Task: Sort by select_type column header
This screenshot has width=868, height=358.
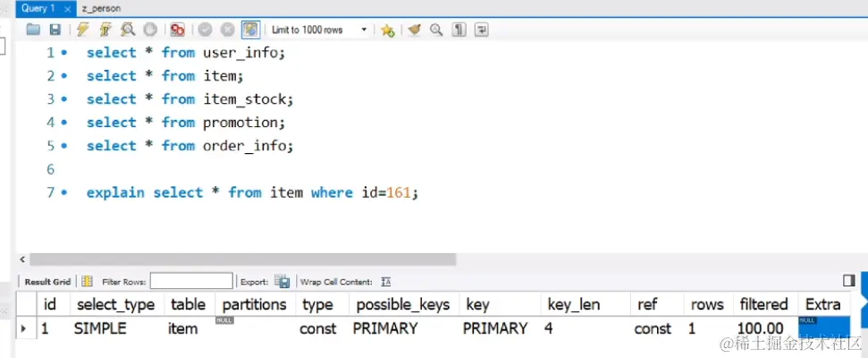Action: pyautogui.click(x=115, y=304)
